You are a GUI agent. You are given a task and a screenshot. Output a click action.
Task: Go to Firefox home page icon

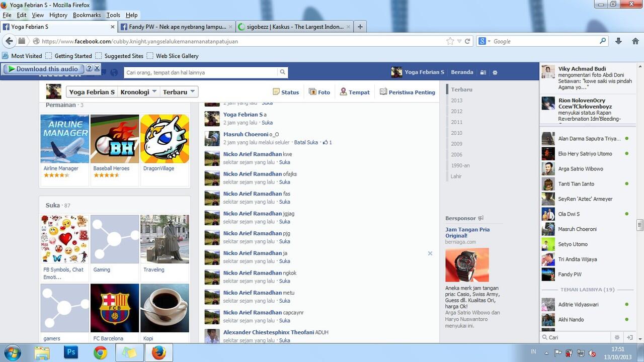point(635,41)
